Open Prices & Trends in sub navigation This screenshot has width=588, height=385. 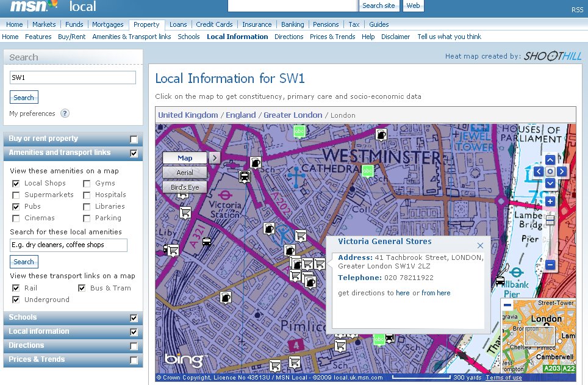332,37
